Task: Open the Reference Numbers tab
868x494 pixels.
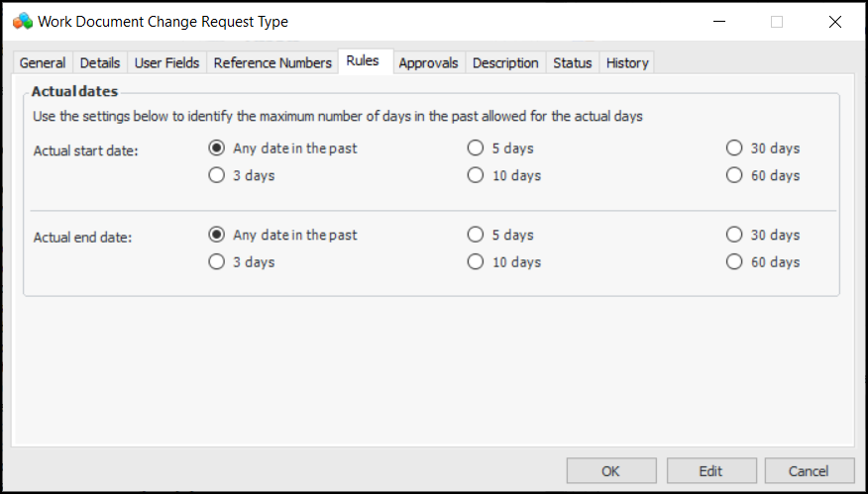Action: coord(272,62)
